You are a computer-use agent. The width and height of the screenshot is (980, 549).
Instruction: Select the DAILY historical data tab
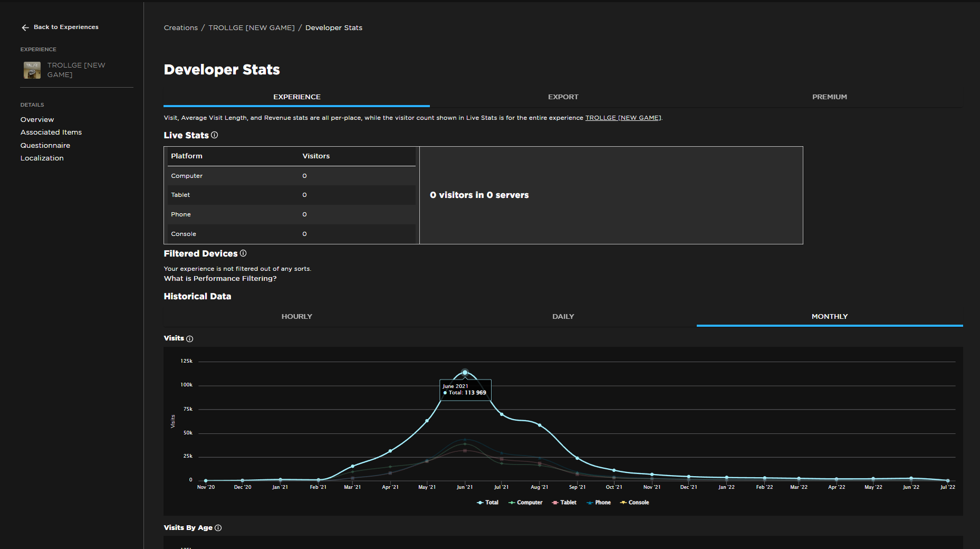[563, 317]
